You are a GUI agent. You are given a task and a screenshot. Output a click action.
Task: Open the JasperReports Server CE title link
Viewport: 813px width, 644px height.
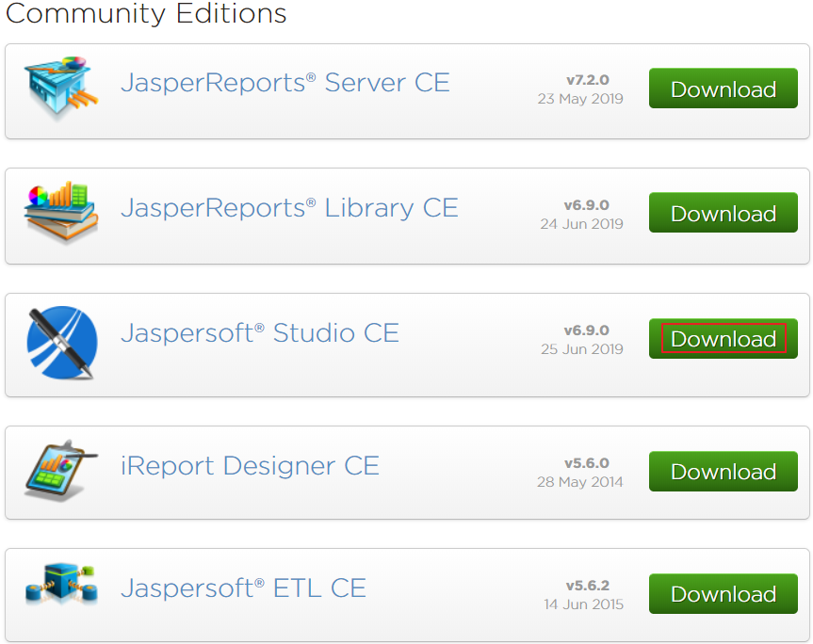(285, 83)
